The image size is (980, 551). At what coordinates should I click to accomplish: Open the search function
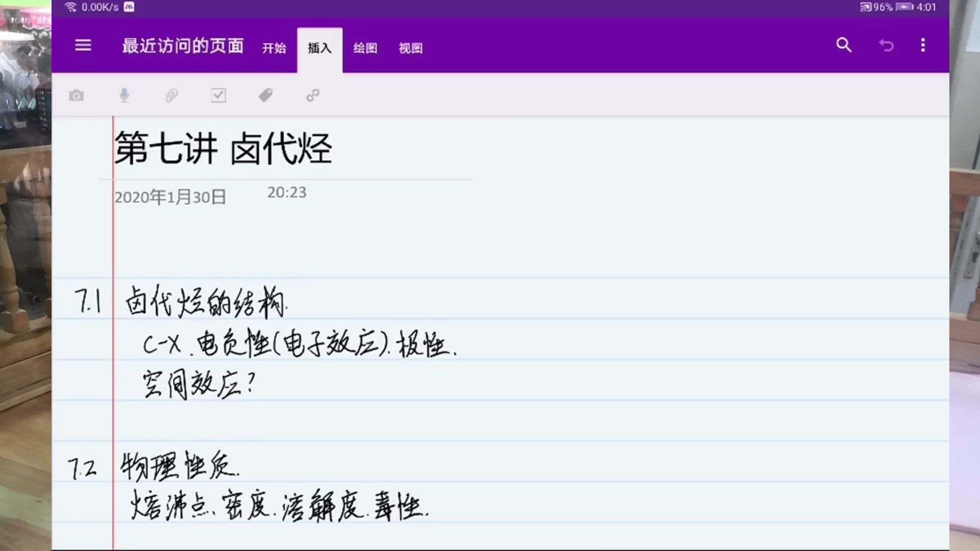pyautogui.click(x=844, y=45)
